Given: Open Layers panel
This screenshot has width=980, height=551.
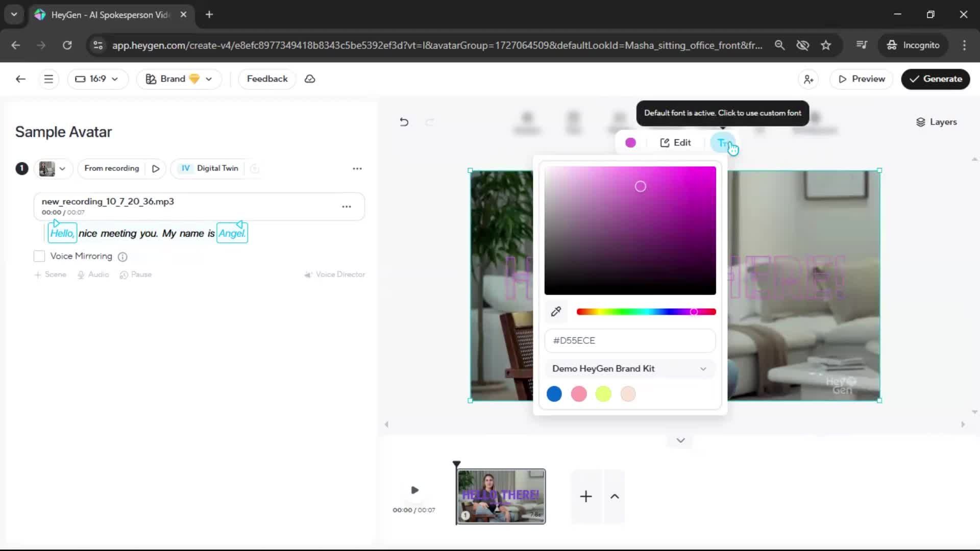Looking at the screenshot, I should click(x=936, y=122).
